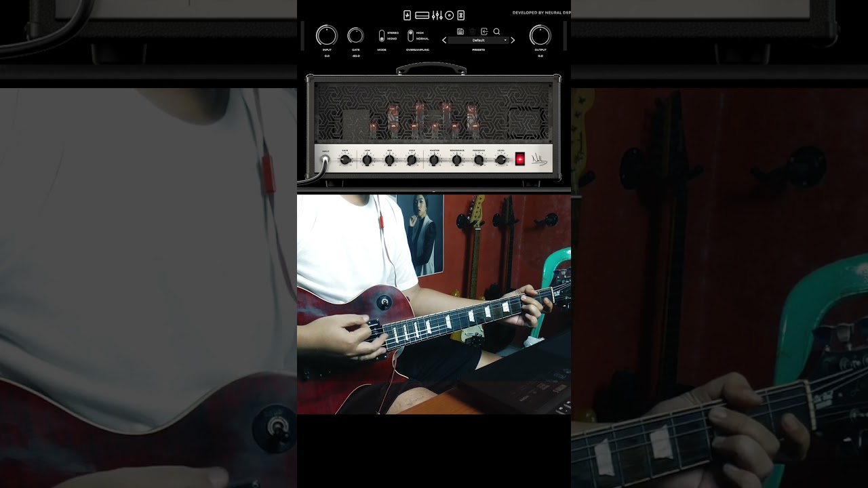868x488 pixels.
Task: Click the amp Resonance knob
Action: [x=456, y=160]
